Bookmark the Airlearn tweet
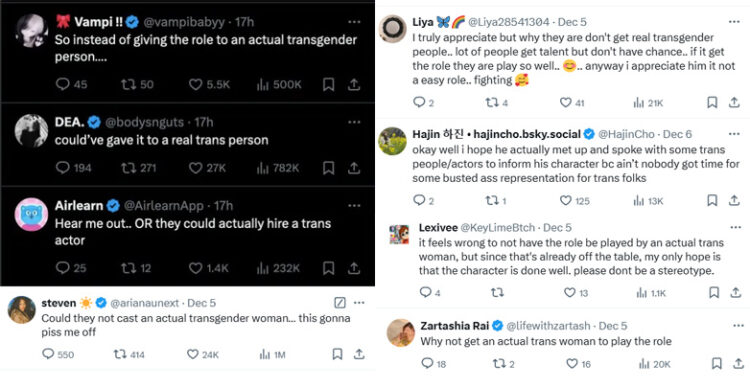The image size is (750, 387). coord(328,268)
